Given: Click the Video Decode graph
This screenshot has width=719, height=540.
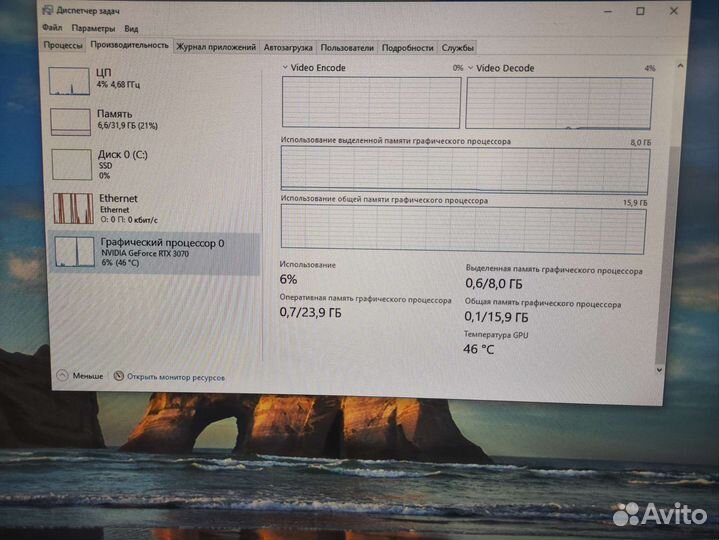Looking at the screenshot, I should (x=559, y=103).
